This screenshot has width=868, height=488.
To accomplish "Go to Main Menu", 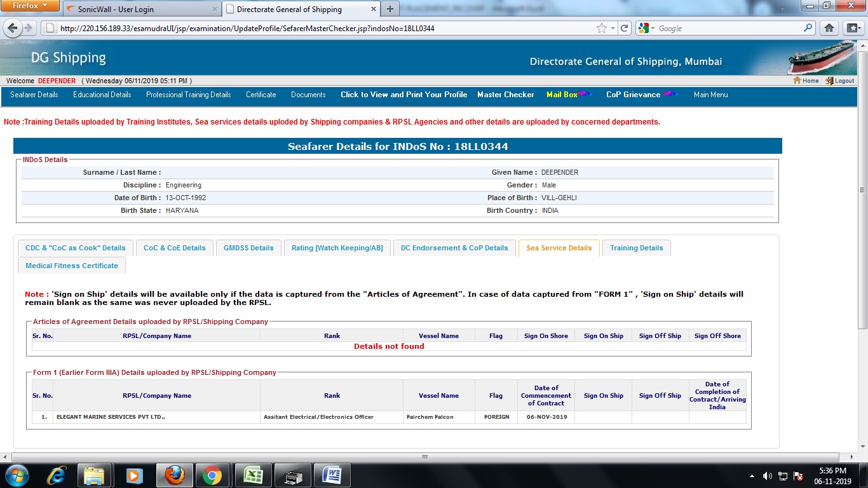I will click(711, 95).
